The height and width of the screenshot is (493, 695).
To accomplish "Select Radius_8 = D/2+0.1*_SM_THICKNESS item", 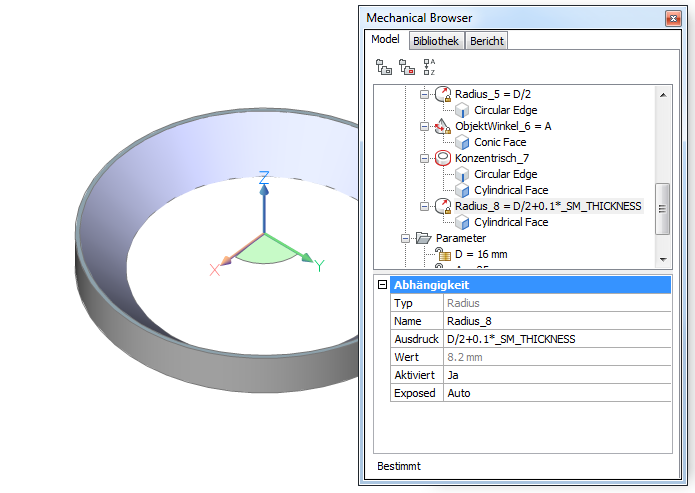I will click(x=547, y=206).
